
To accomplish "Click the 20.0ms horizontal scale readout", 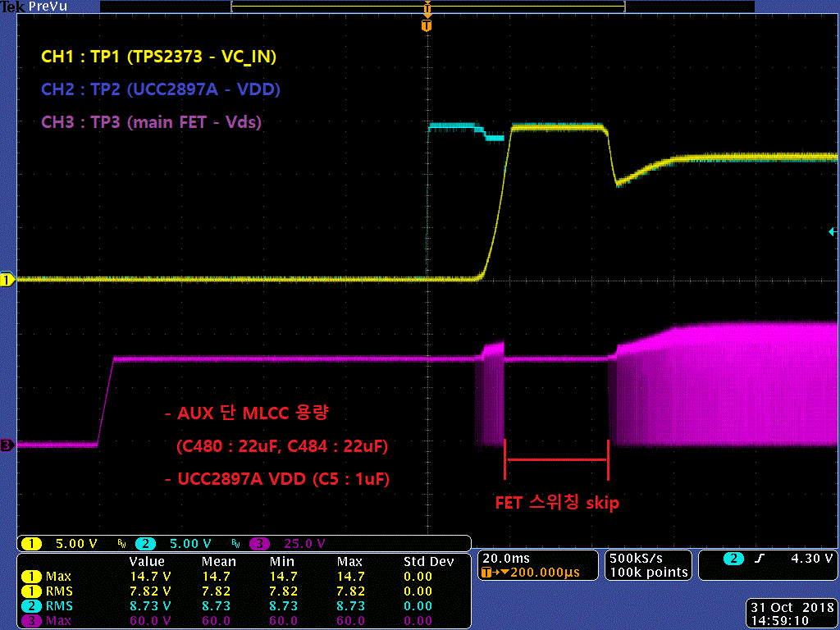I will pyautogui.click(x=505, y=559).
